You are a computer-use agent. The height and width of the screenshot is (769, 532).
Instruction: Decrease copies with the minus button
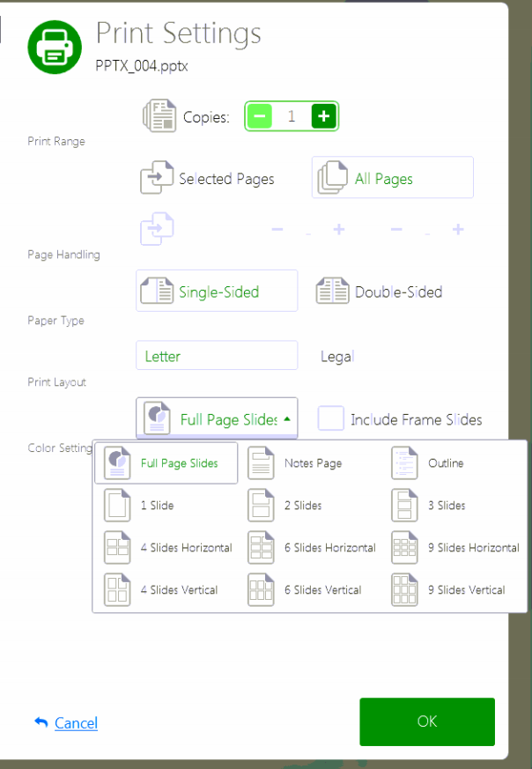(x=260, y=116)
